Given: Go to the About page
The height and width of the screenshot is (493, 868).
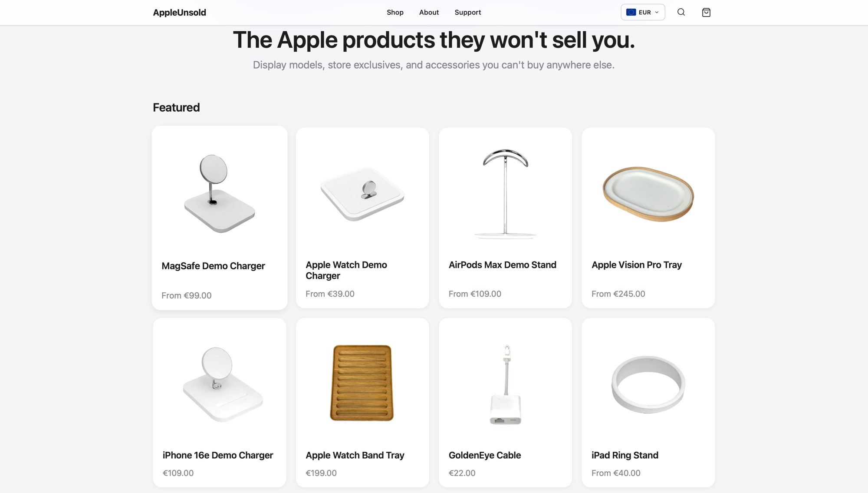Looking at the screenshot, I should tap(429, 12).
